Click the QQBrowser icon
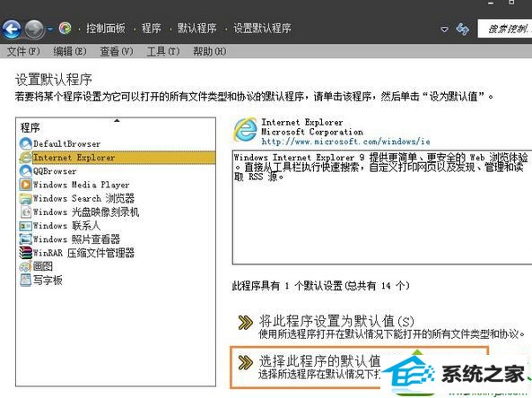 pos(25,171)
